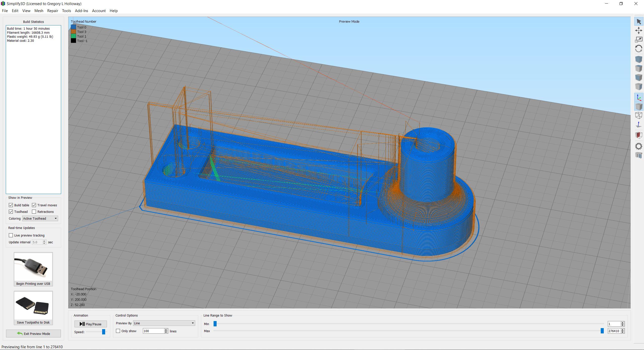Viewport: 644px width, 350px height.
Task: Toggle the coordinate axes display icon
Action: [638, 98]
